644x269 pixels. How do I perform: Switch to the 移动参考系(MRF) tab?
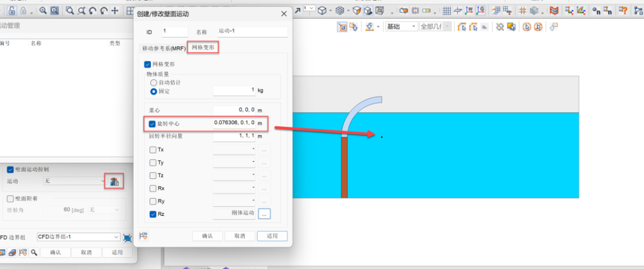pos(164,48)
